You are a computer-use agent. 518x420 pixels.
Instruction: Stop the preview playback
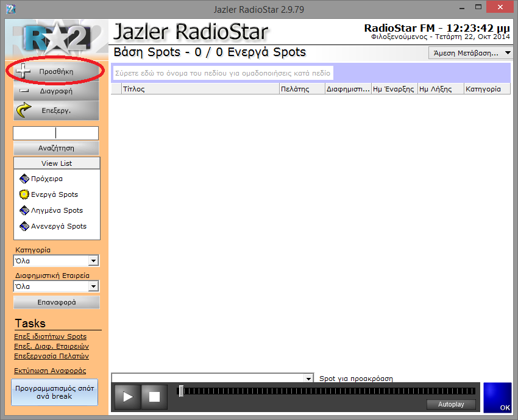coord(154,397)
